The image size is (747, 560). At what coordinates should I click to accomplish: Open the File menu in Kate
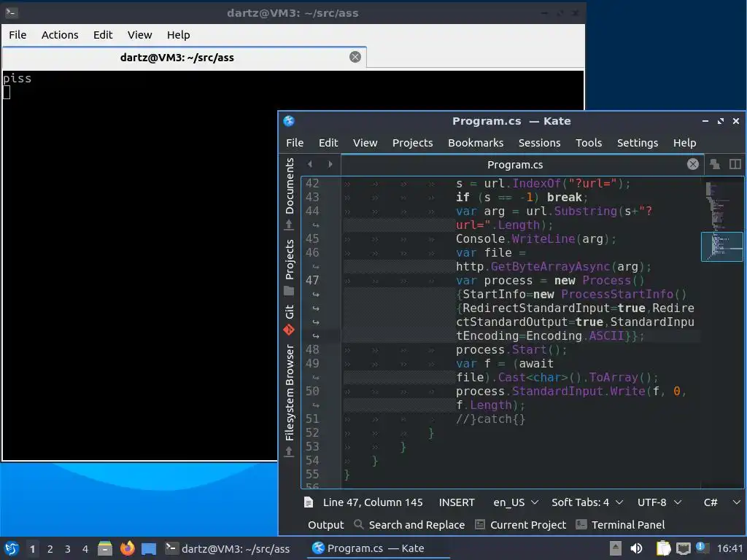(295, 143)
